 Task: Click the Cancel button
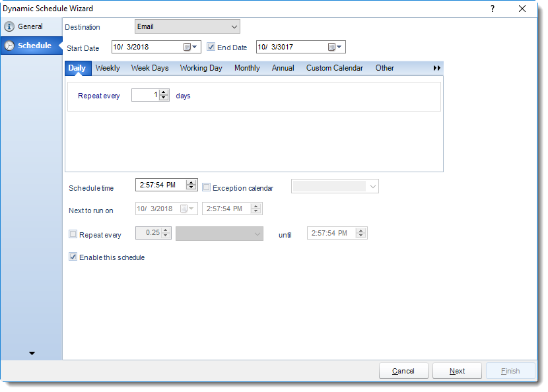[x=403, y=371]
